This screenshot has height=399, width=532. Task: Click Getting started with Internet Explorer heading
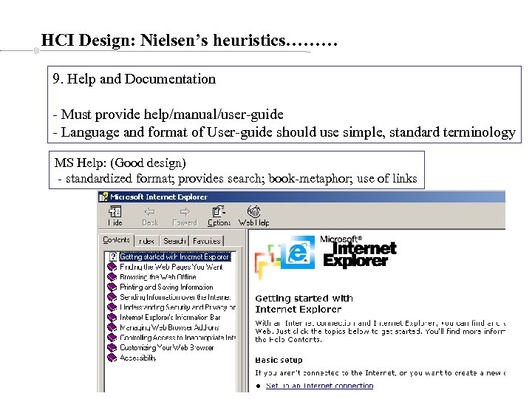point(304,304)
